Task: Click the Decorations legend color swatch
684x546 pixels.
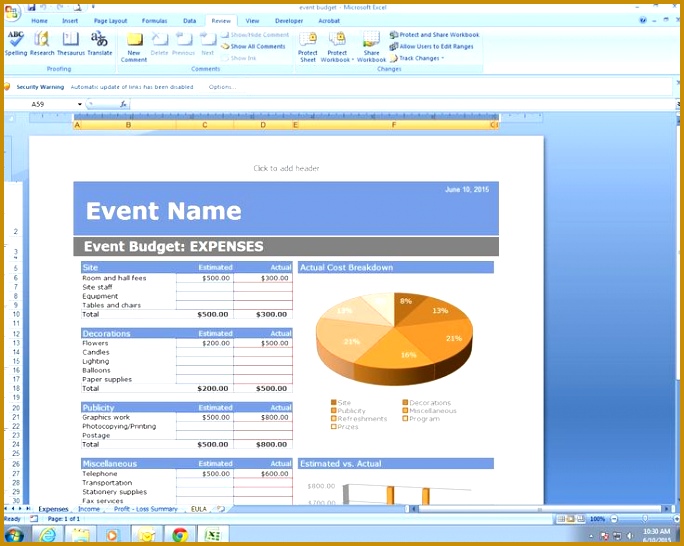Action: pyautogui.click(x=405, y=403)
